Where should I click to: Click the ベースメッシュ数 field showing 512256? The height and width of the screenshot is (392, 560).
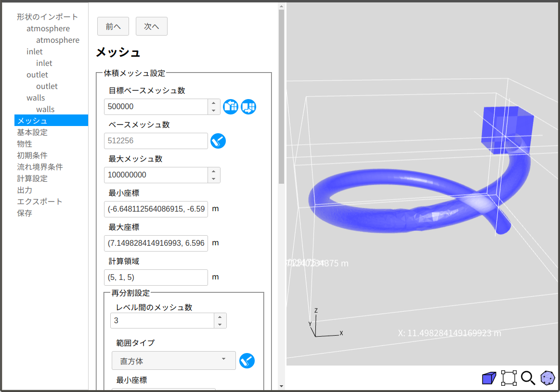(156, 141)
